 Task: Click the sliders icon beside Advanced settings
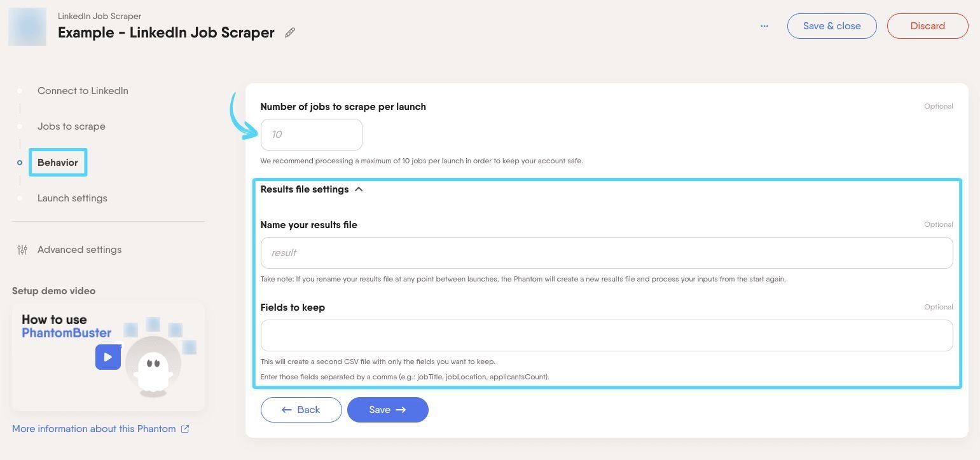click(x=22, y=250)
